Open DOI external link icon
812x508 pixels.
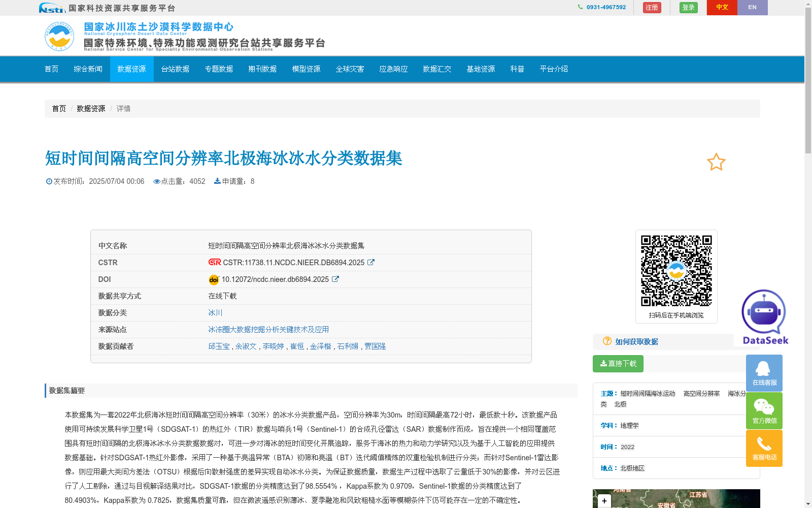click(335, 279)
